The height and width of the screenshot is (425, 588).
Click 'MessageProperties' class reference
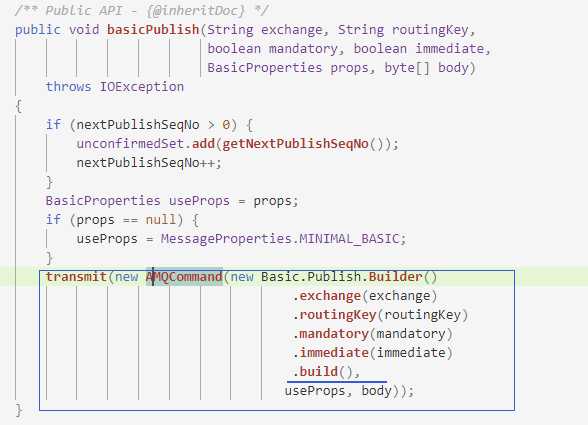(226, 239)
